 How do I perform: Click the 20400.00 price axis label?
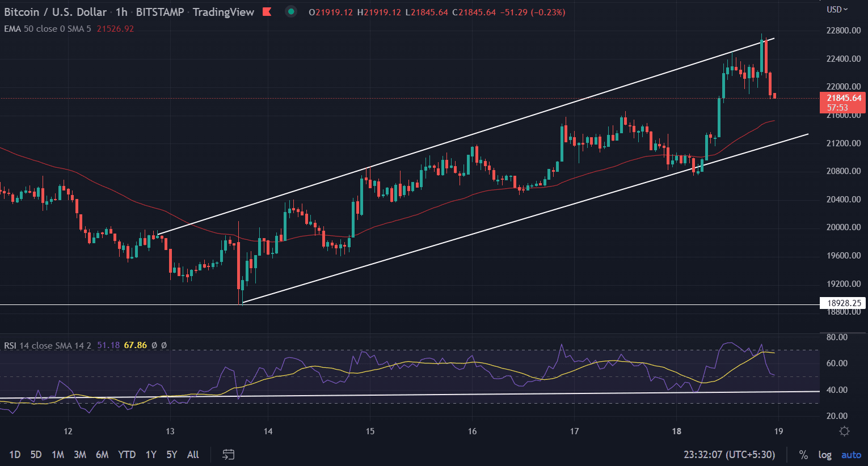pyautogui.click(x=844, y=200)
